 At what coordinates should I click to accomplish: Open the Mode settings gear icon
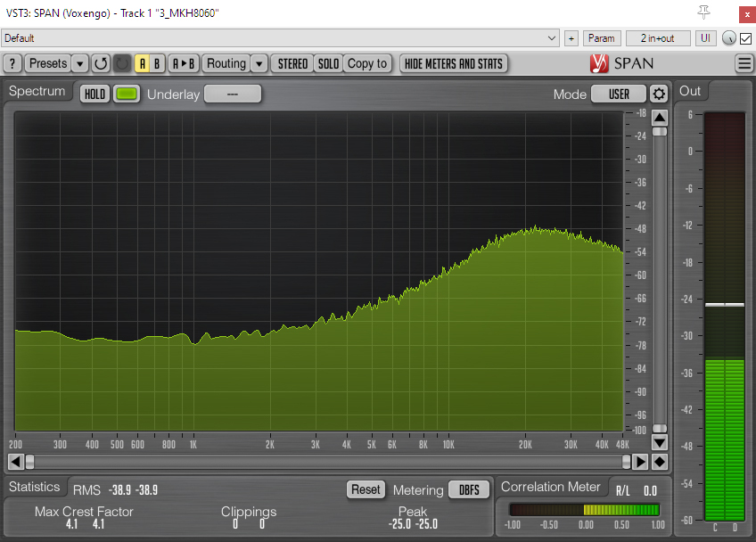click(x=659, y=94)
